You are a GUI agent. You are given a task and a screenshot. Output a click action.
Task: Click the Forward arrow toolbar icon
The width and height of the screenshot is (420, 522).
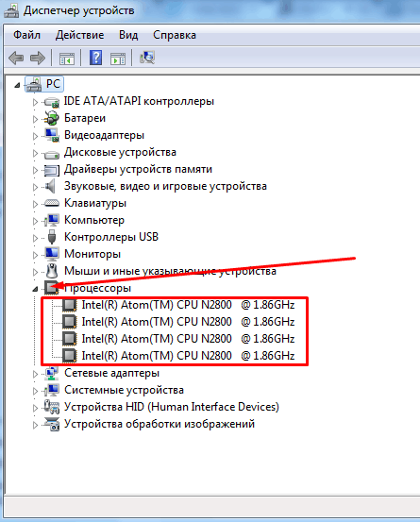[37, 58]
